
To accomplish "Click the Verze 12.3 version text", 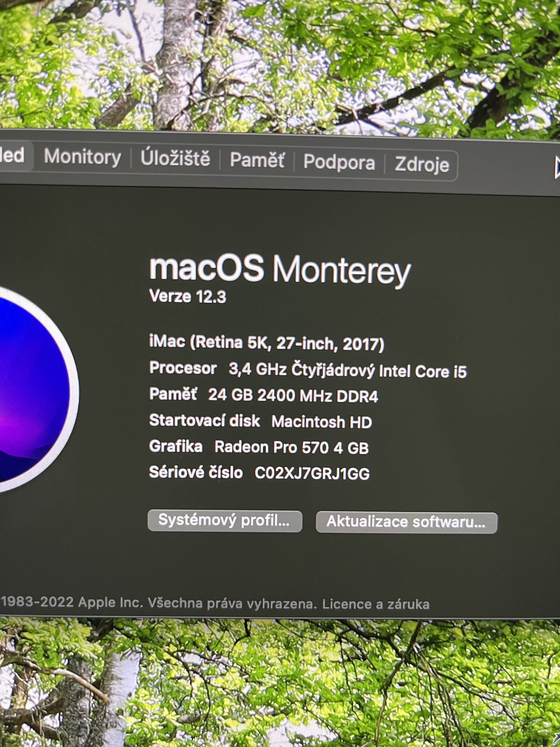I will pyautogui.click(x=187, y=296).
